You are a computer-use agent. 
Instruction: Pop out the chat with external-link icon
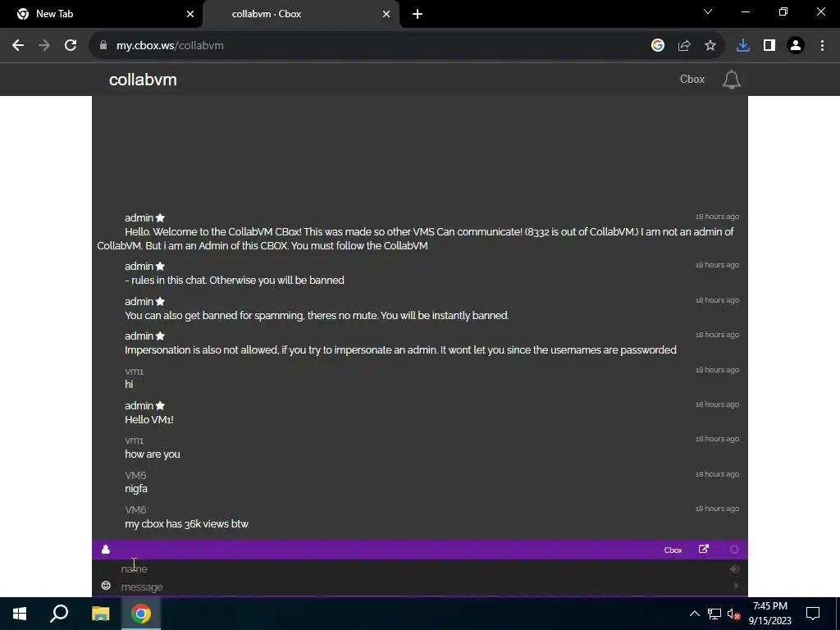click(703, 549)
